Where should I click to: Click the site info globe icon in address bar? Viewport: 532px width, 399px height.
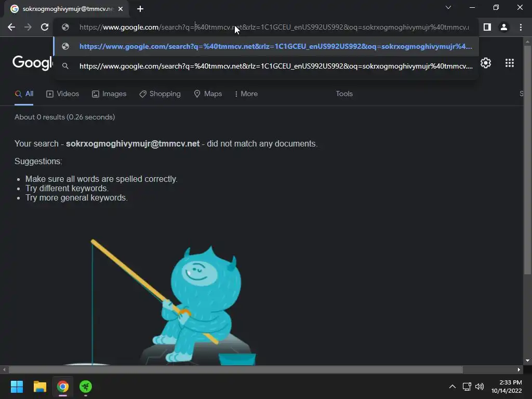[x=65, y=27]
